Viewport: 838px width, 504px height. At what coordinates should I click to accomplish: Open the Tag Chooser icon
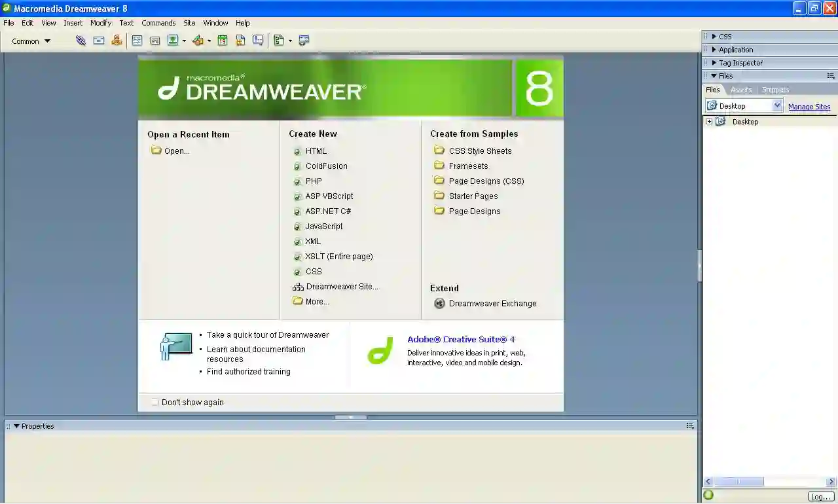[304, 41]
